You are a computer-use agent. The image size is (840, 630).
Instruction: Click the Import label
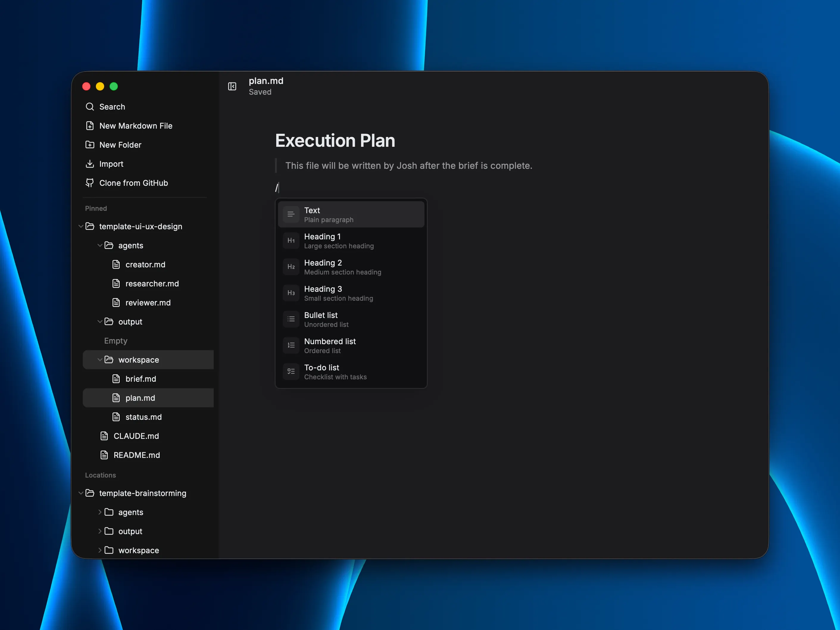coord(111,164)
